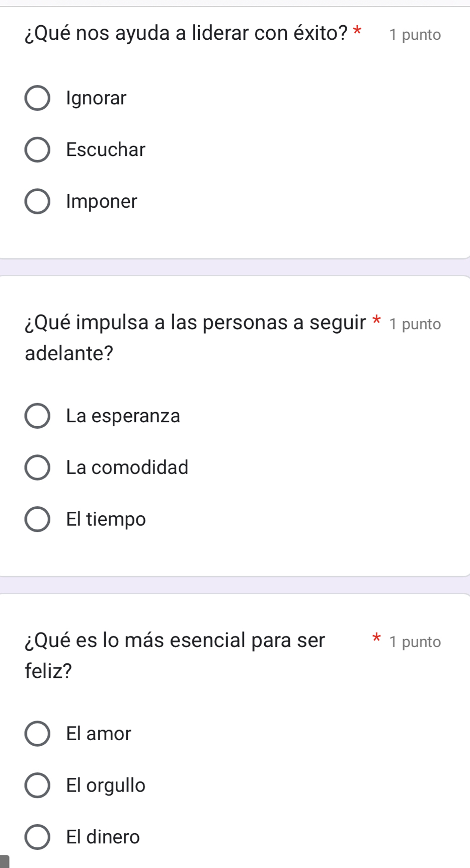Screen dimensions: 470x868
Task: Click the La esperanza answer text
Action: [123, 416]
